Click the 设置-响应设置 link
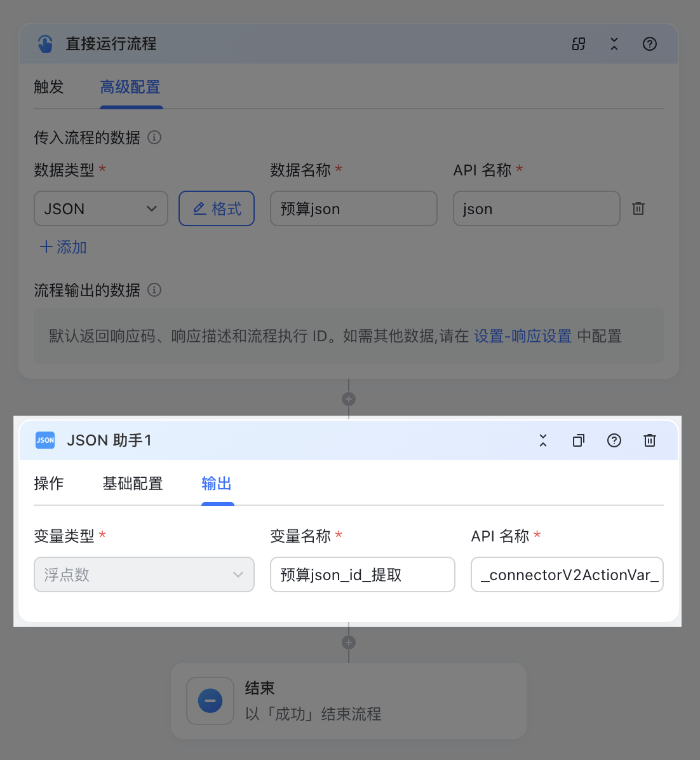Viewport: 700px width, 760px height. point(522,336)
